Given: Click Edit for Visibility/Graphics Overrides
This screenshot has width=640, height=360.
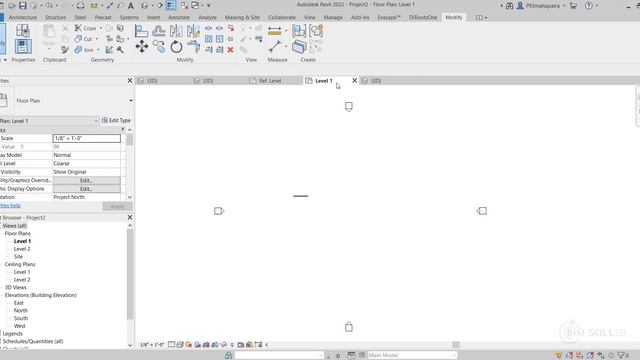Looking at the screenshot, I should [x=86, y=180].
